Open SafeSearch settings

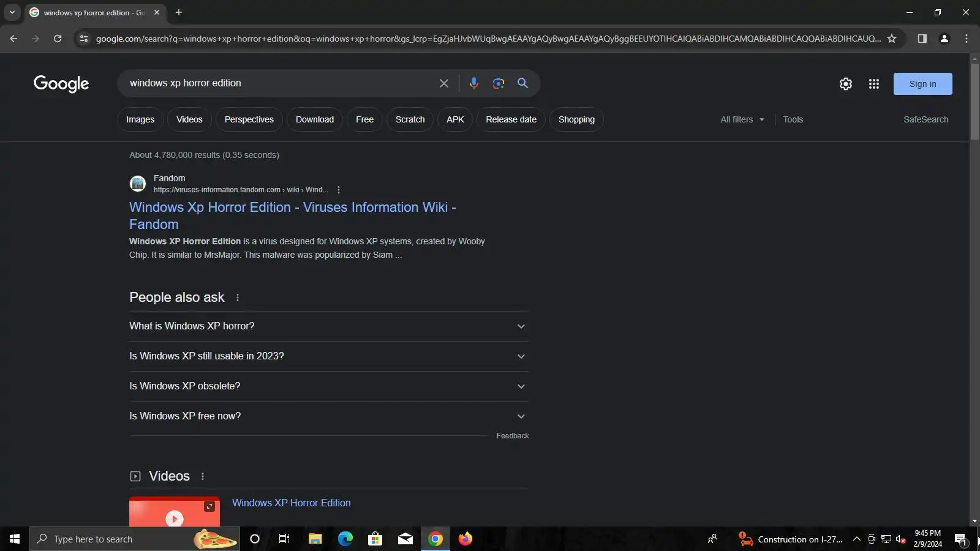click(x=925, y=119)
